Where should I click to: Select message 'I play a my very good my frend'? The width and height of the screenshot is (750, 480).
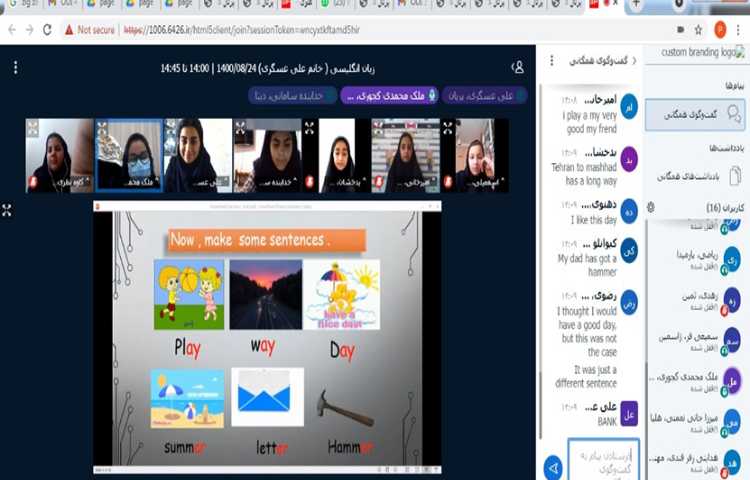pos(590,122)
